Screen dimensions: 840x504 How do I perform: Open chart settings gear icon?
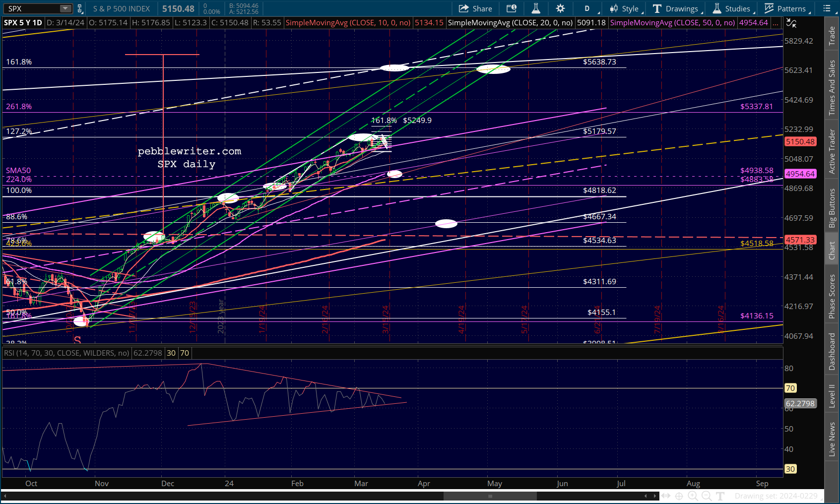[x=560, y=8]
